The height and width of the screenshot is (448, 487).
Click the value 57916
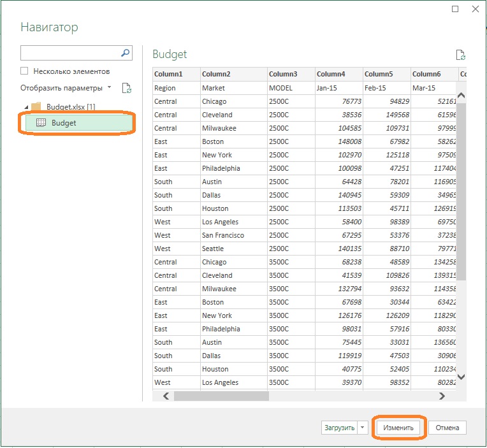[400, 329]
